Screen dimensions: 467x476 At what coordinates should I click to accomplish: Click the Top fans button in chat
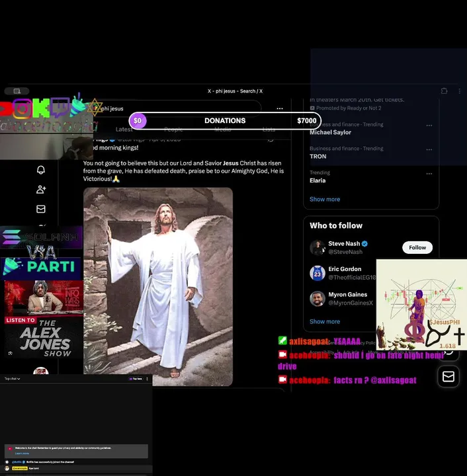(136, 379)
